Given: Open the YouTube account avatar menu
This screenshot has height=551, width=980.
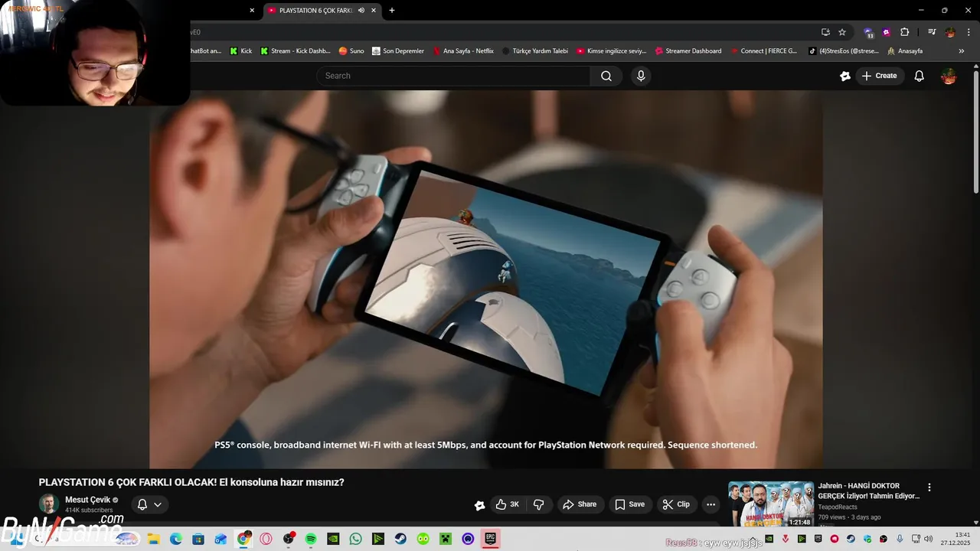Looking at the screenshot, I should coord(949,76).
